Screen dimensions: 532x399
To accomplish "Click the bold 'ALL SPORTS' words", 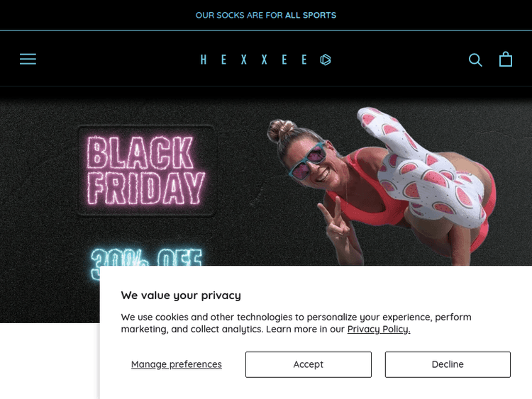I will [311, 16].
